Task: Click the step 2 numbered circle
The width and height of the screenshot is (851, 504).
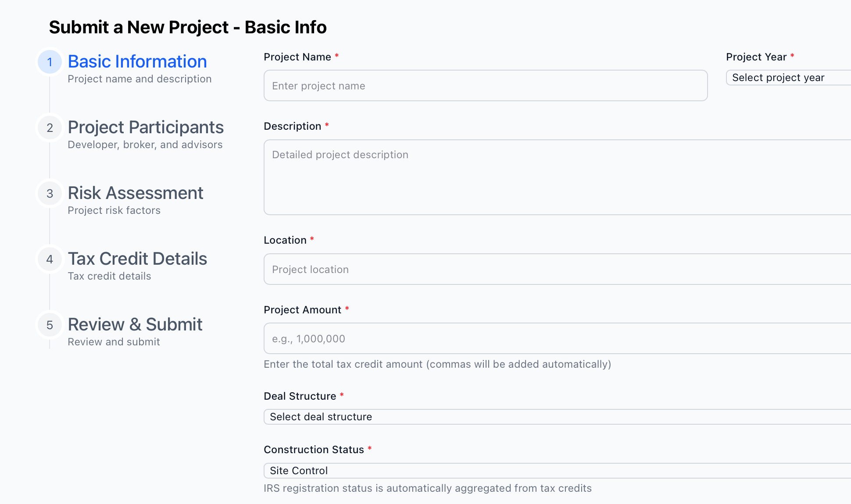Action: [x=50, y=127]
